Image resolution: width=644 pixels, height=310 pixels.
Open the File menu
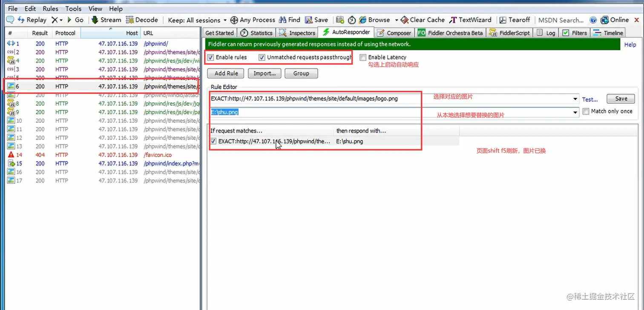tap(13, 9)
